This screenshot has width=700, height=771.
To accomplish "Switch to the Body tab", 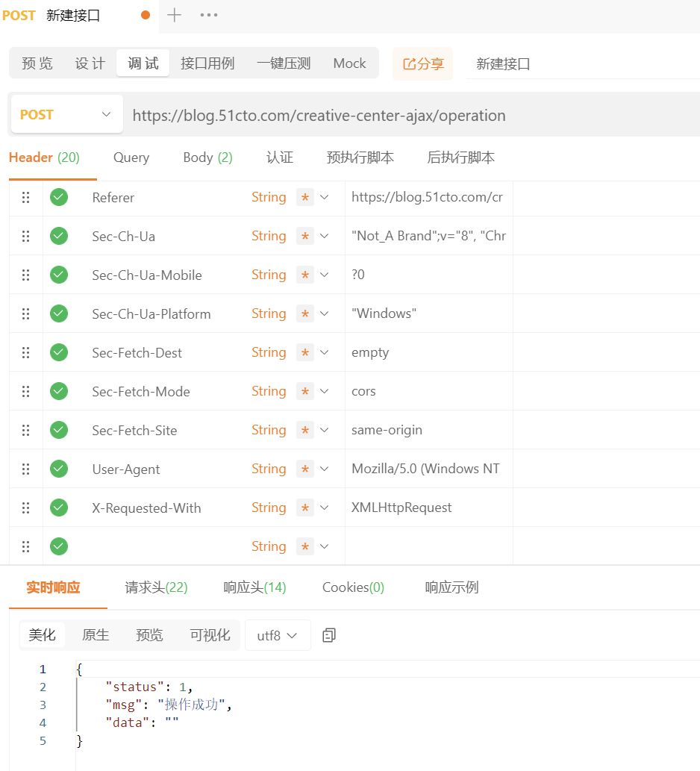I will point(207,157).
